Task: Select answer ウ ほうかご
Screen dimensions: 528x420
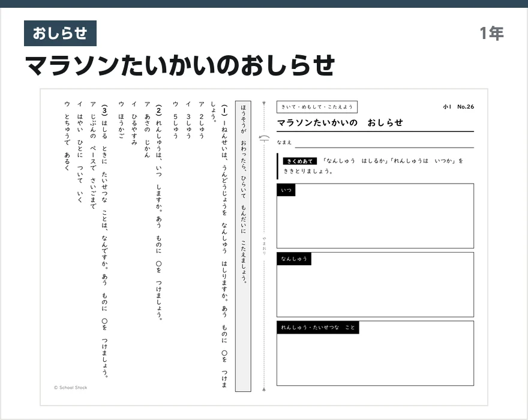Action: coord(121,120)
